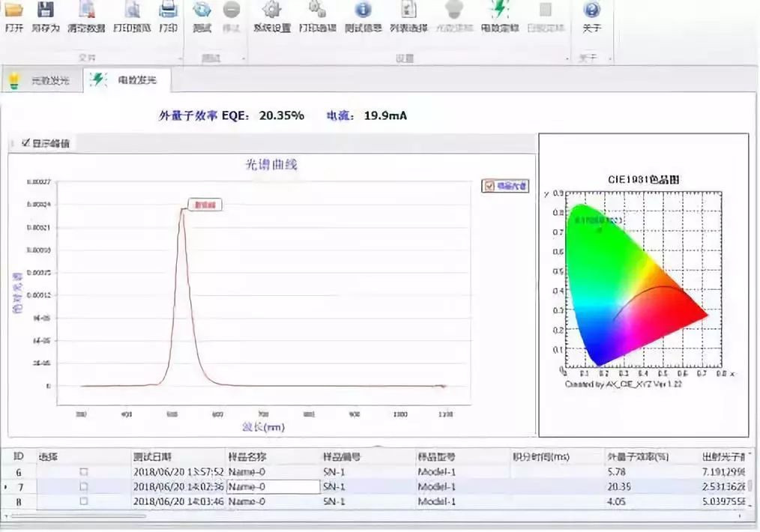This screenshot has height=532, width=760.
Task: Click the Name-0 edit field in row 7
Action: coord(273,486)
